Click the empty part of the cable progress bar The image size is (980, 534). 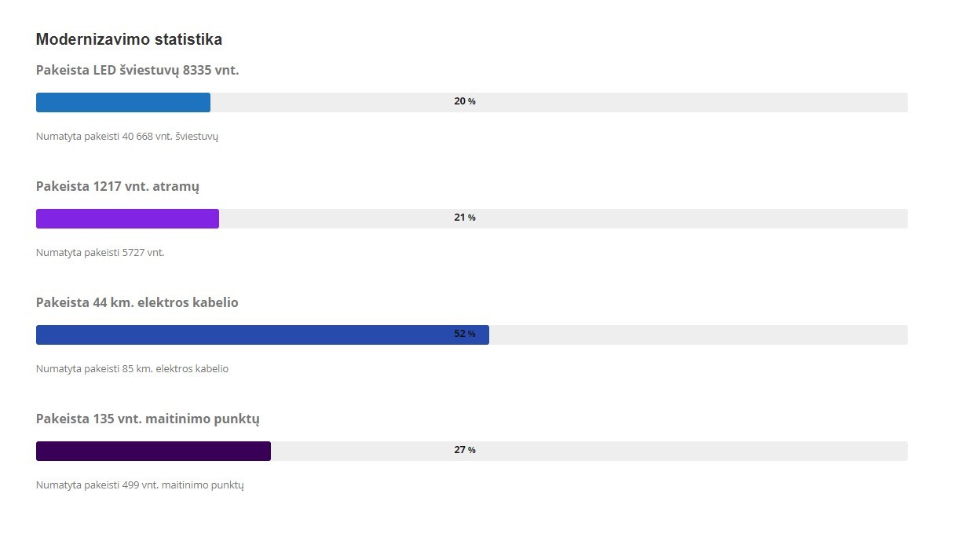(x=697, y=335)
